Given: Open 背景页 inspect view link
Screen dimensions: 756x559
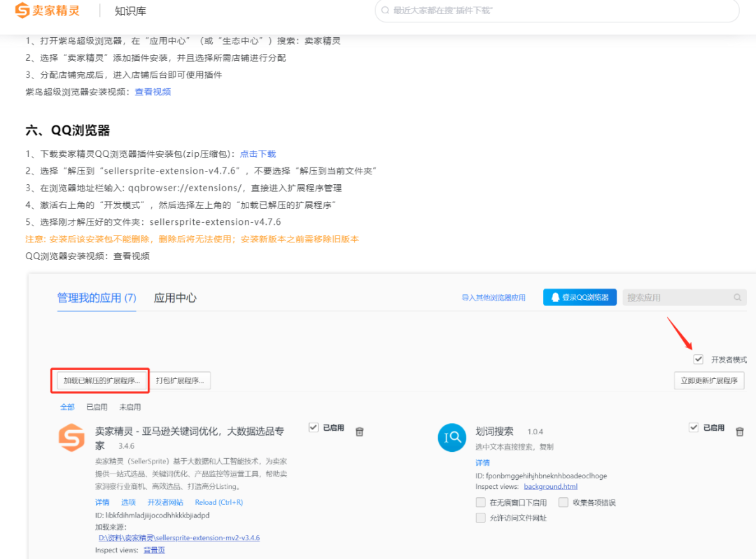Looking at the screenshot, I should pyautogui.click(x=154, y=551).
